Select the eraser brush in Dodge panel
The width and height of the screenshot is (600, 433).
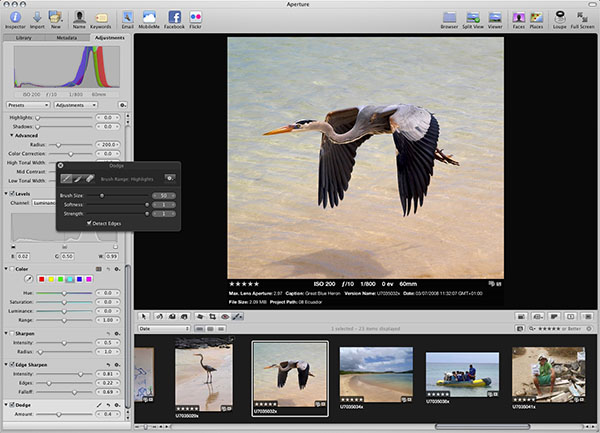coord(90,178)
